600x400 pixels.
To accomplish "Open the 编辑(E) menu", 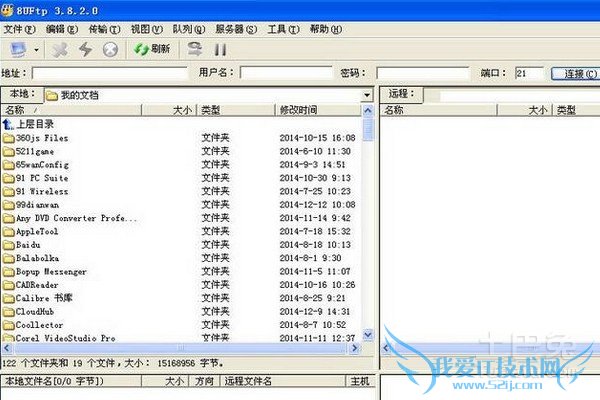I will [62, 29].
